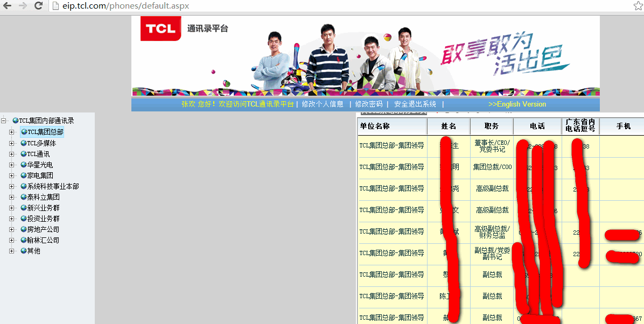Click the globe icon beside 家电集团

click(24, 175)
